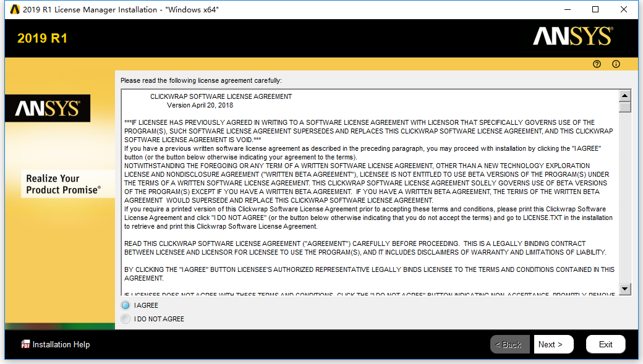Open the help question mark icon
The image size is (643, 364).
click(x=597, y=64)
